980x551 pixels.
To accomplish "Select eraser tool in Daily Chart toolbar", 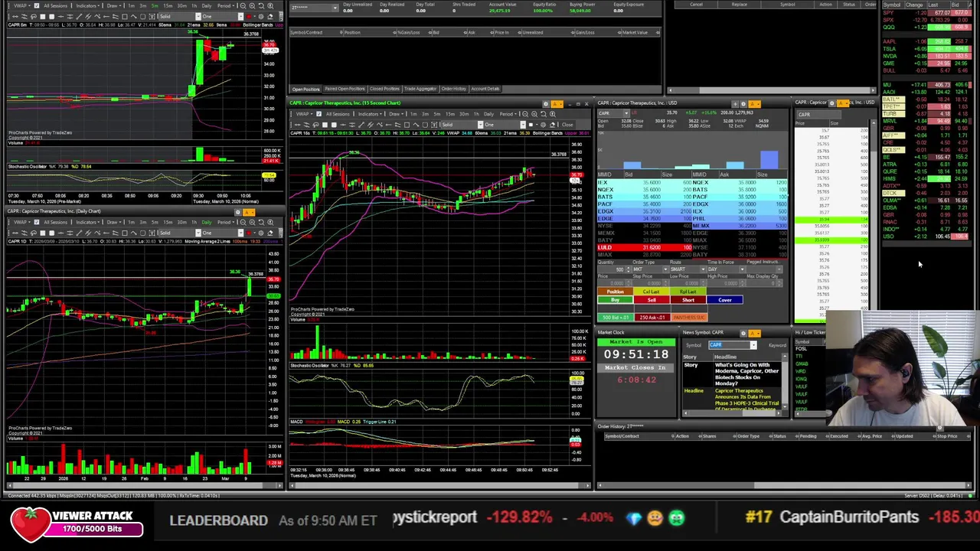I will pos(270,232).
